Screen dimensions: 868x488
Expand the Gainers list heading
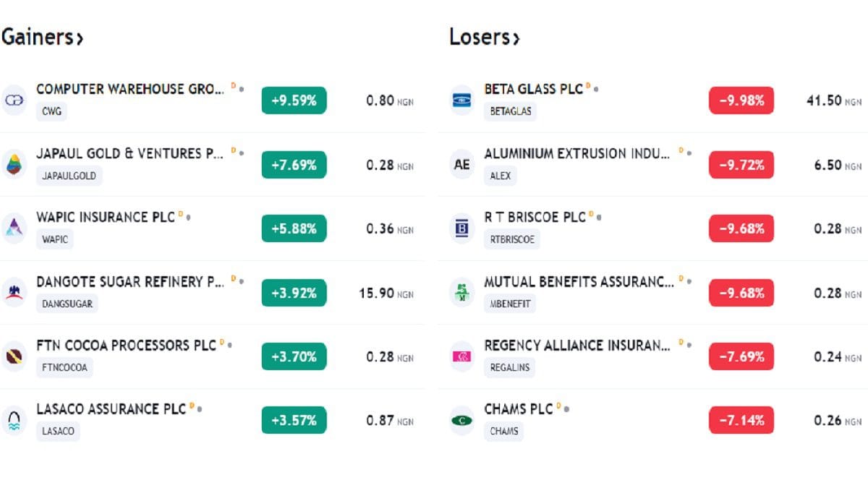click(x=42, y=37)
